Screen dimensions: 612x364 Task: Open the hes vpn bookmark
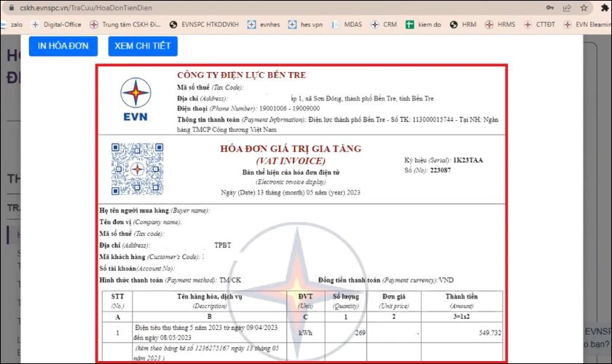click(305, 25)
